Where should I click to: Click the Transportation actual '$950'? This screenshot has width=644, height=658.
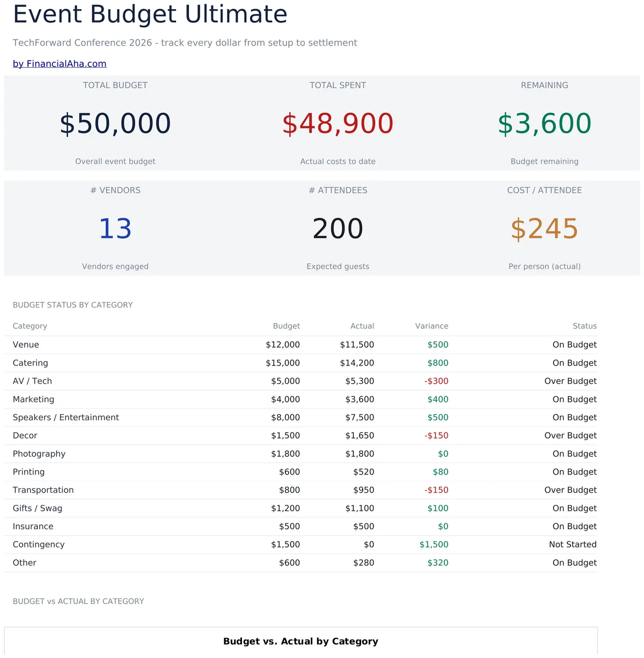coord(364,490)
